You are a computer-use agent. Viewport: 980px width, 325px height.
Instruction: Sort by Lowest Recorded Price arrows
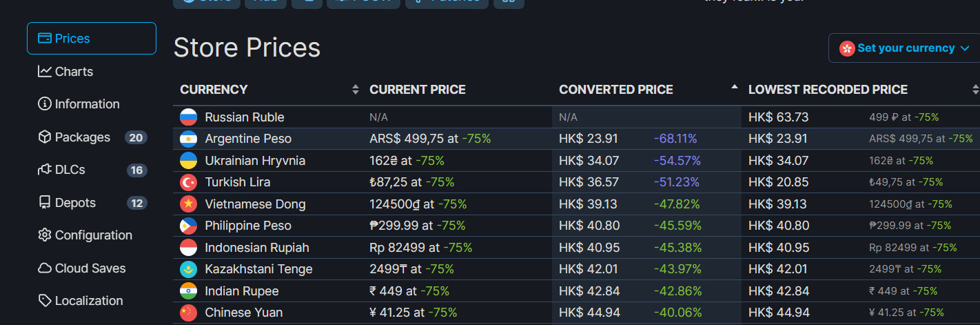[x=975, y=90]
